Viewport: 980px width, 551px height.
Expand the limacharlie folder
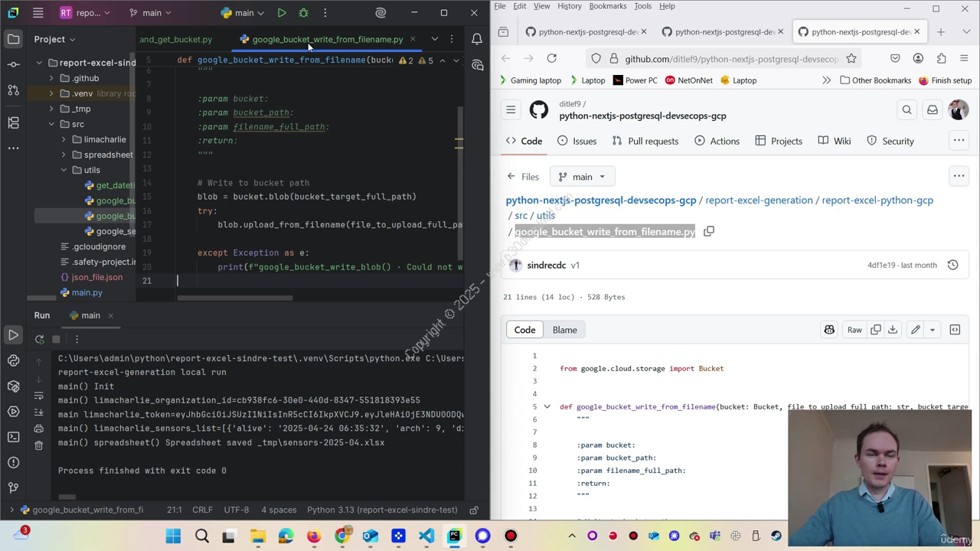click(64, 139)
